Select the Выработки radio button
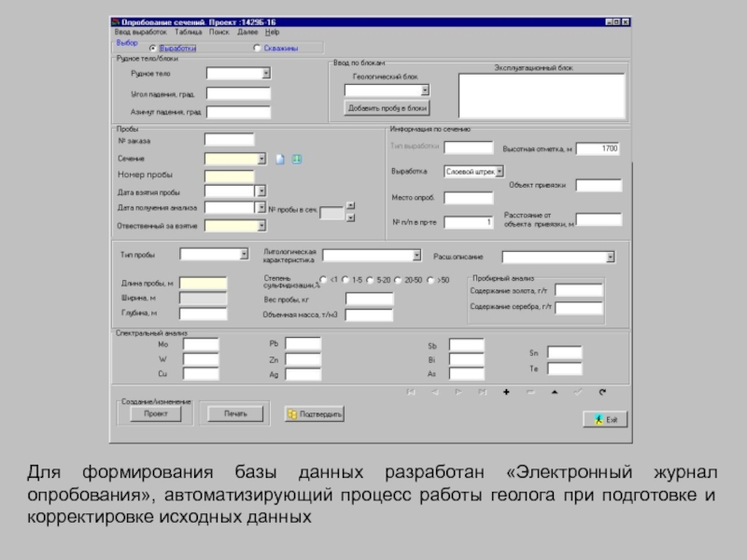 click(x=155, y=48)
